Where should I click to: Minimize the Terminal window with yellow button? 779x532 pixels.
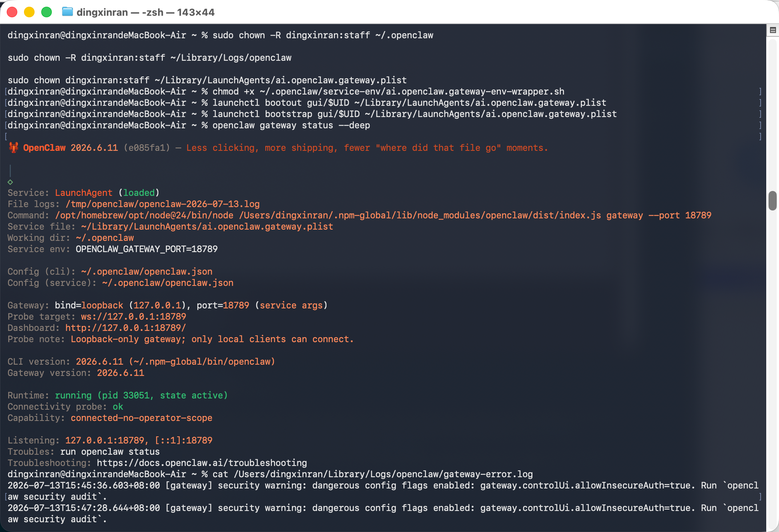tap(29, 12)
